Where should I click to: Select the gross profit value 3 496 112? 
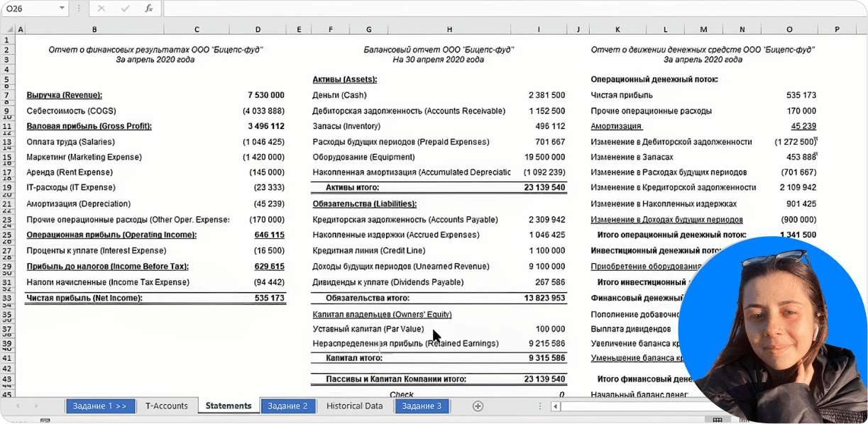tap(265, 126)
